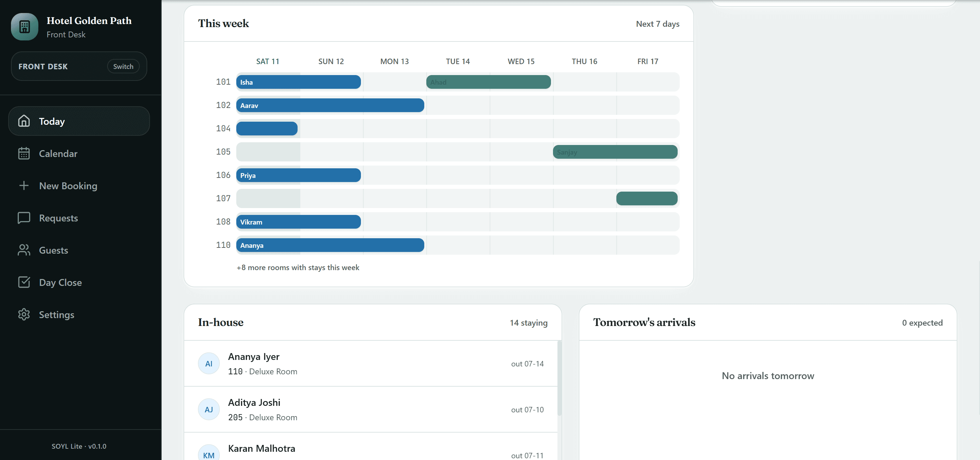Open the Calendar menu item
980x460 pixels.
pos(79,153)
